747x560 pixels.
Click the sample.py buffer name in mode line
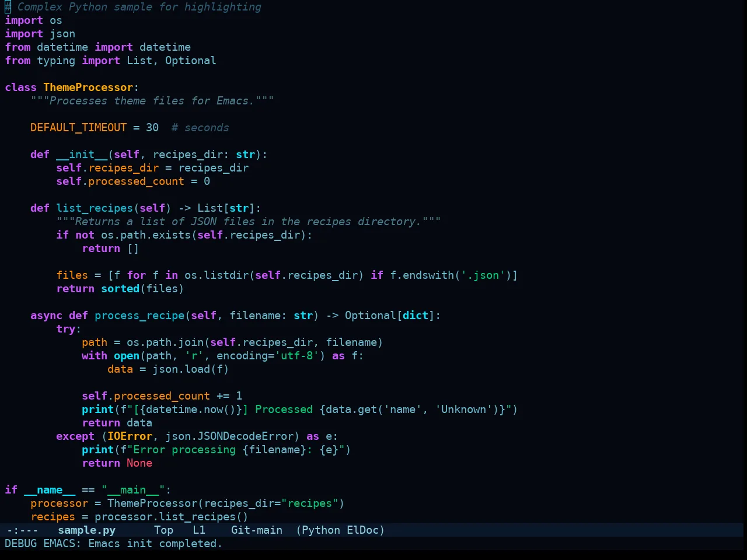pyautogui.click(x=86, y=530)
